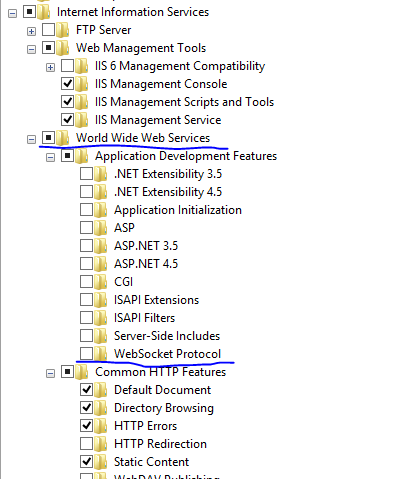Viewport: 399px width, 479px height.
Task: Toggle the Web Management Tools checkbox
Action: coord(48,48)
